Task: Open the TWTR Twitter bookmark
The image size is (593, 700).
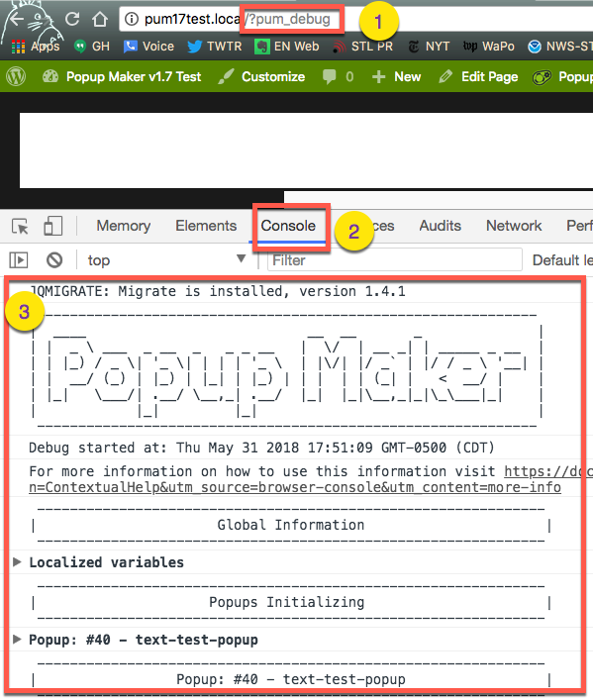Action: coord(215,47)
